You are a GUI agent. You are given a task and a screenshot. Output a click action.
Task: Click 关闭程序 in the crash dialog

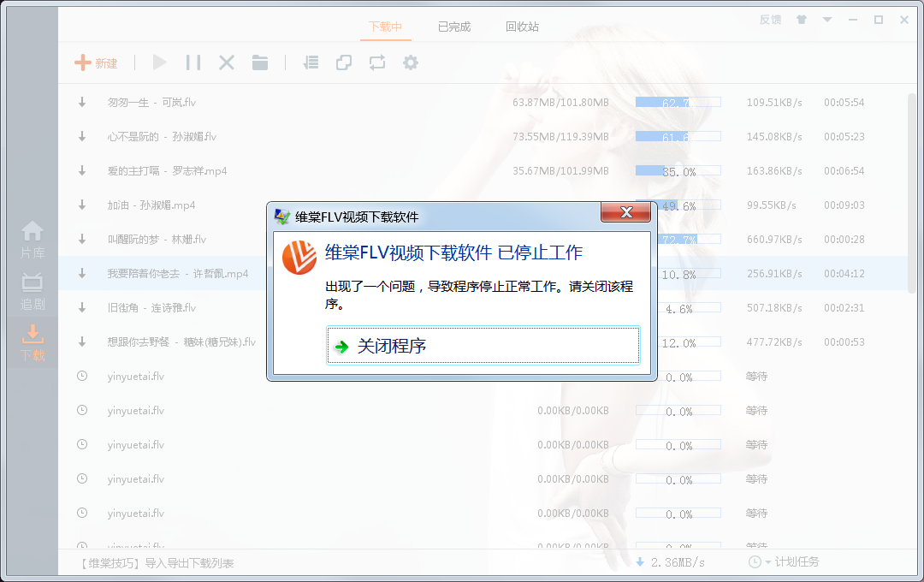[x=483, y=346]
